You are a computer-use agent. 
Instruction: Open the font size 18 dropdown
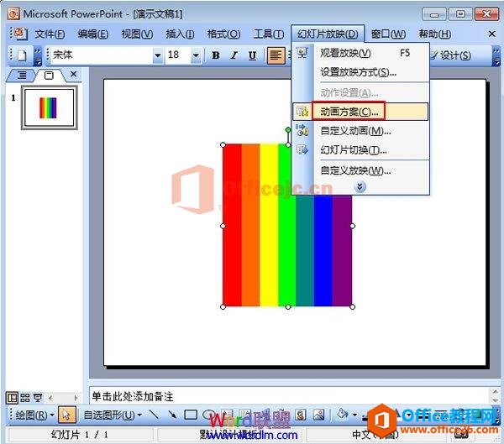[196, 55]
